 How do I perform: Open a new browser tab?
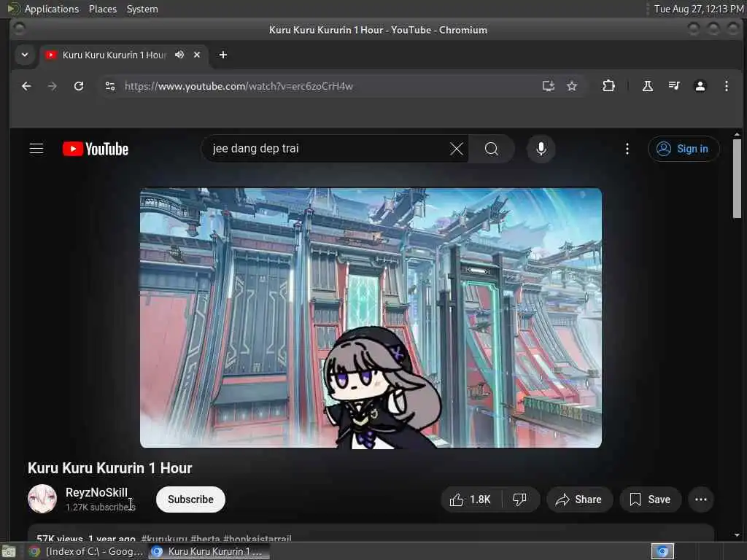(x=223, y=55)
